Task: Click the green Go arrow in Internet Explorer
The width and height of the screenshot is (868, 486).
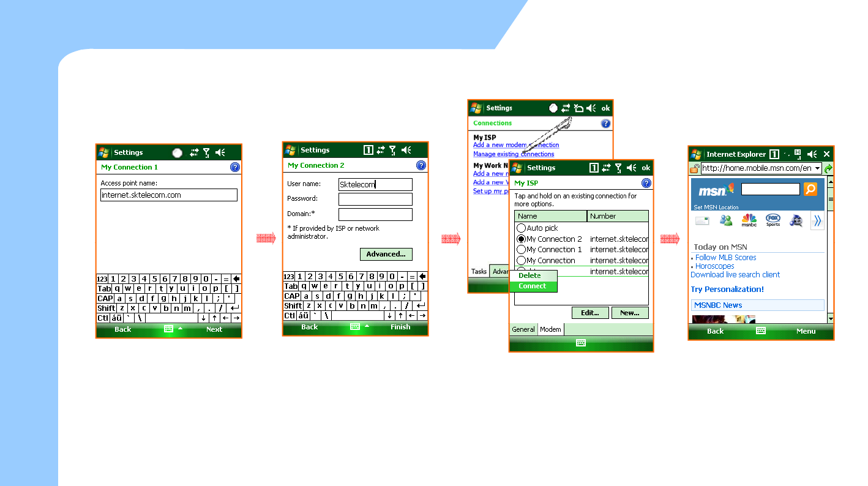Action: tap(829, 168)
